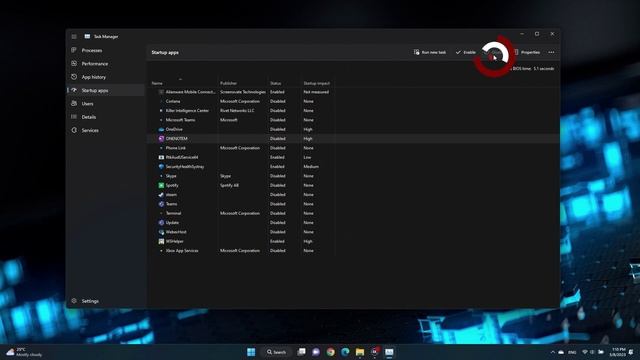Open the Chat app on taskbar
The height and width of the screenshot is (360, 640).
tap(316, 352)
